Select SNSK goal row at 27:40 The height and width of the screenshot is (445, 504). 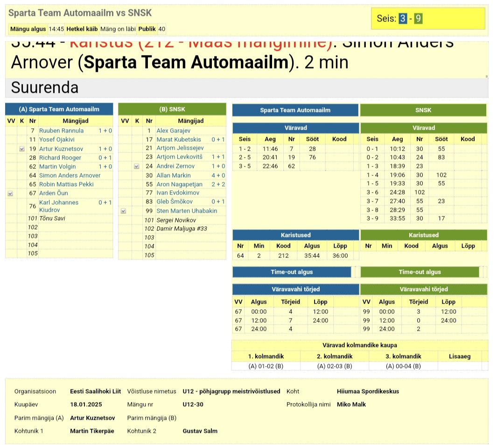[424, 201]
